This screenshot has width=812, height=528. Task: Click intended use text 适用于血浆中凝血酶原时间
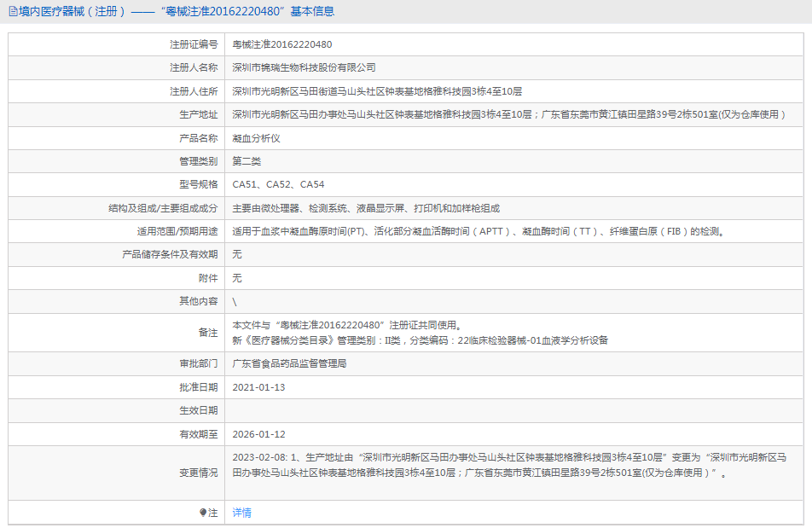pyautogui.click(x=479, y=231)
